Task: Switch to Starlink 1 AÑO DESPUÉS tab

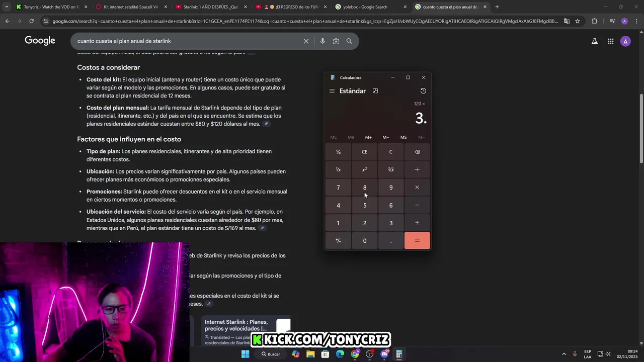Action: coord(211,7)
